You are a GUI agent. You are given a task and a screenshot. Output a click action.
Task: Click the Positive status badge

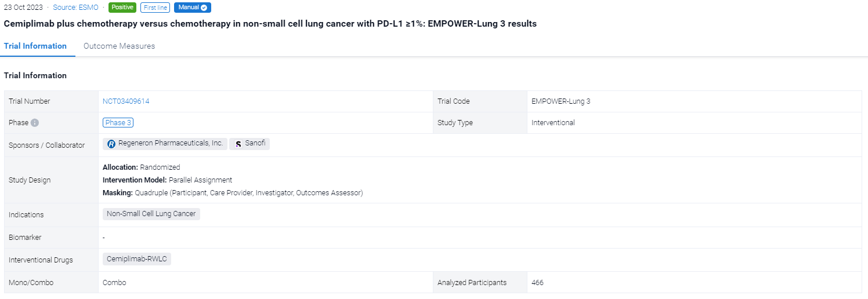point(122,8)
